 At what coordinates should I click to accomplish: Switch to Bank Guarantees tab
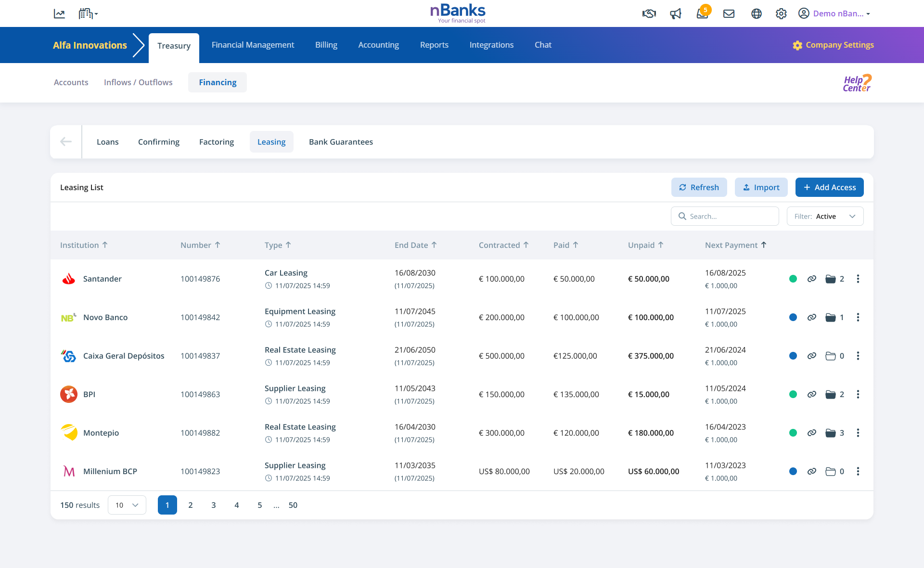pyautogui.click(x=341, y=142)
